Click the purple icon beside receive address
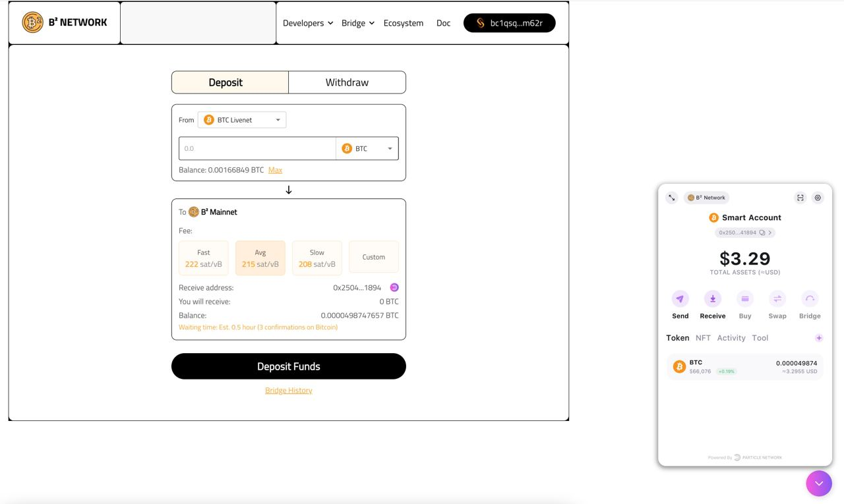This screenshot has width=844, height=504. tap(394, 287)
